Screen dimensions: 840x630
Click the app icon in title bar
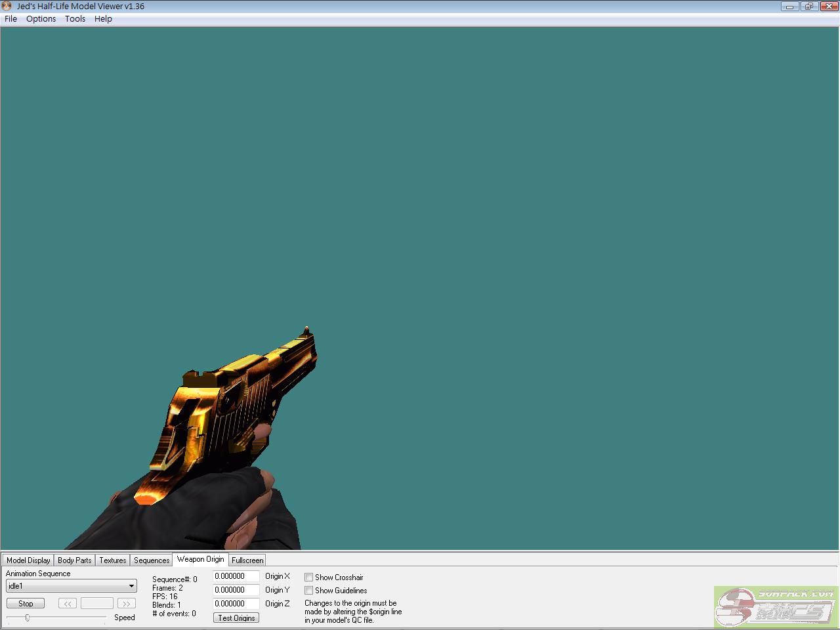coord(7,6)
